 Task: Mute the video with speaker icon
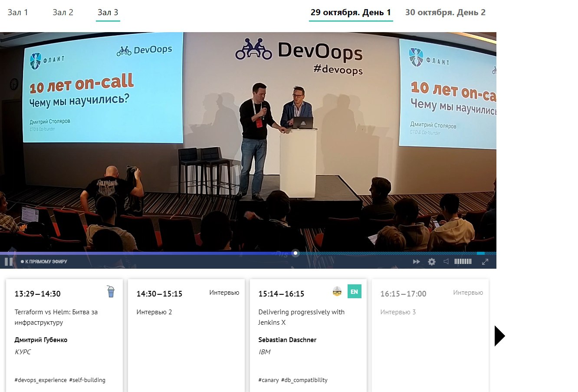446,261
